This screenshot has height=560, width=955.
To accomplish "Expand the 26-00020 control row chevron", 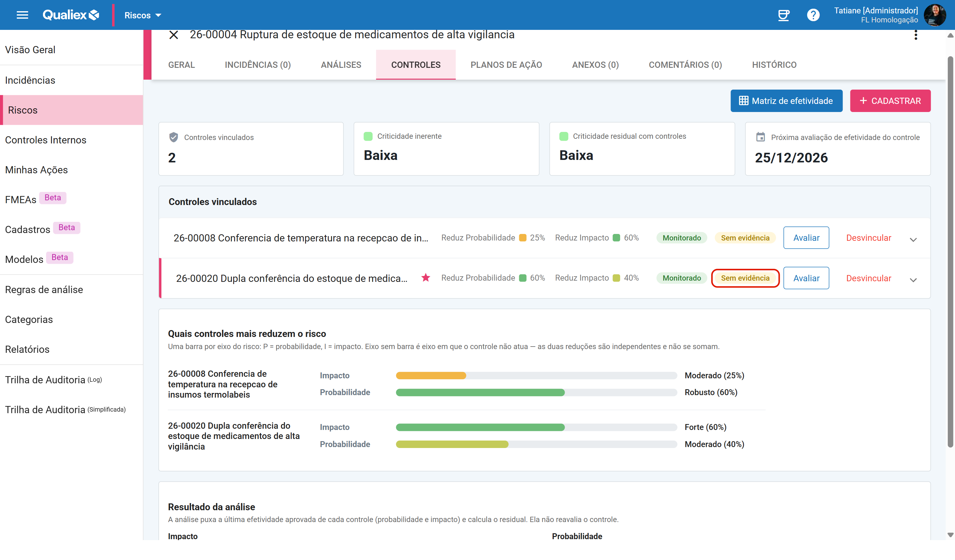I will 913,280.
